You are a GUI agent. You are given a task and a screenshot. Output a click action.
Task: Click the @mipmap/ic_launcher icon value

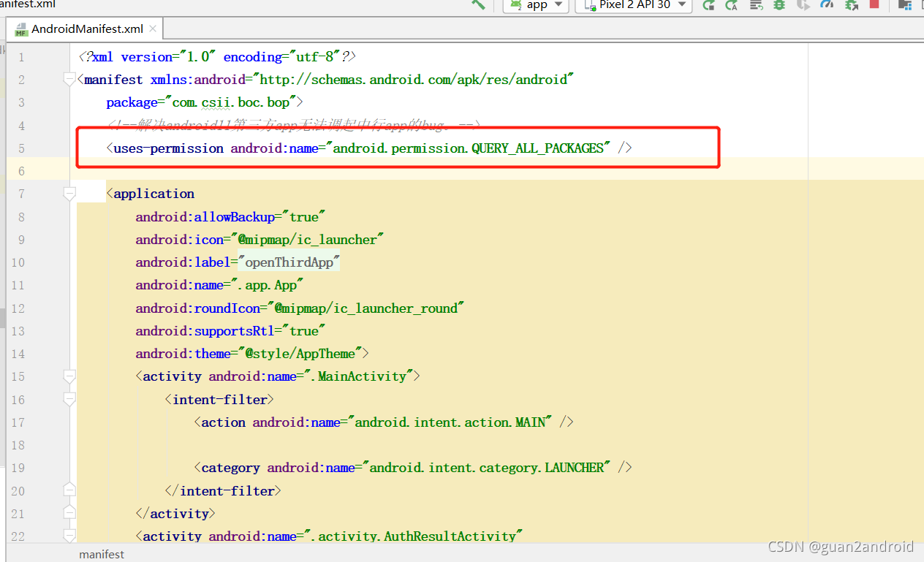307,240
